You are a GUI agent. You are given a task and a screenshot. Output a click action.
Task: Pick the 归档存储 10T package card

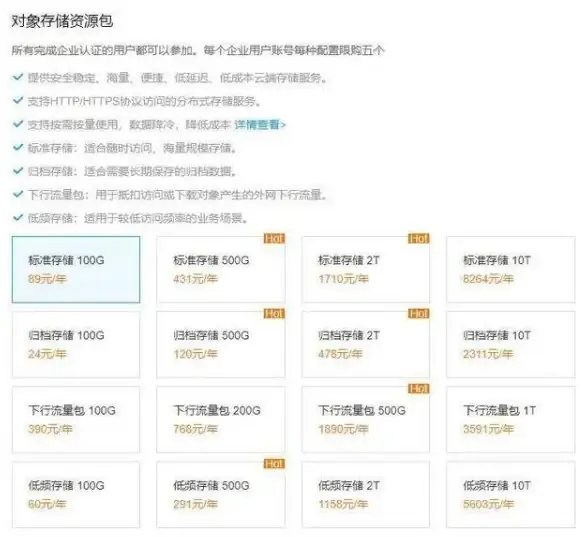510,344
